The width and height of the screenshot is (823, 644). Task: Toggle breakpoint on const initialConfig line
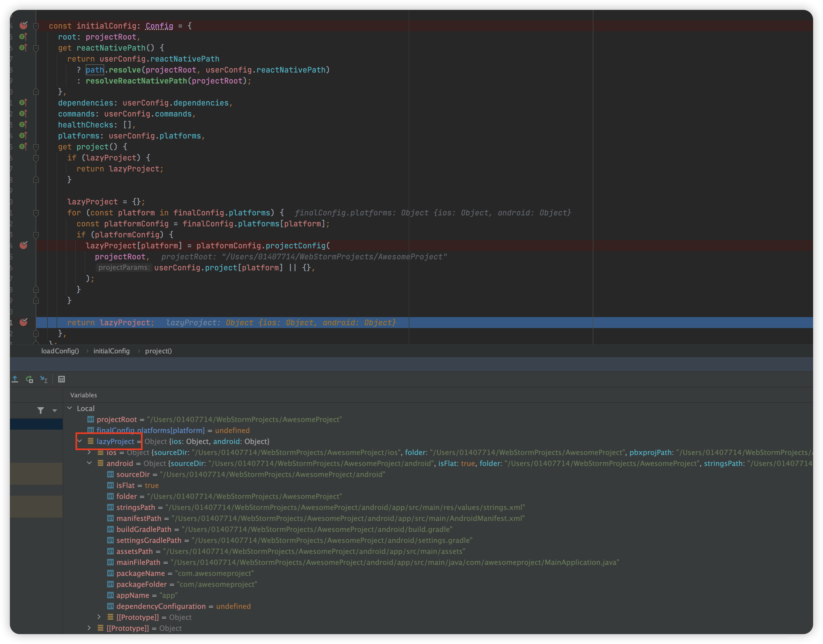point(23,25)
